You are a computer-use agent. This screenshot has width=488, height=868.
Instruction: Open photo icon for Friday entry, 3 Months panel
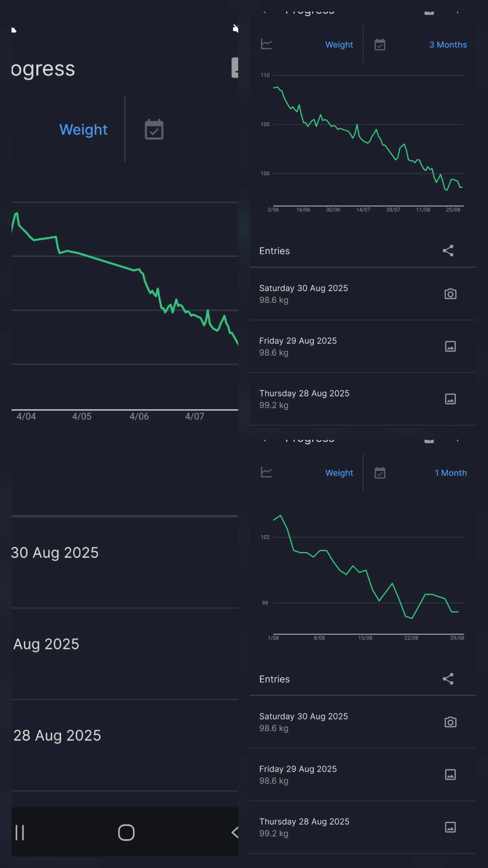(x=450, y=346)
